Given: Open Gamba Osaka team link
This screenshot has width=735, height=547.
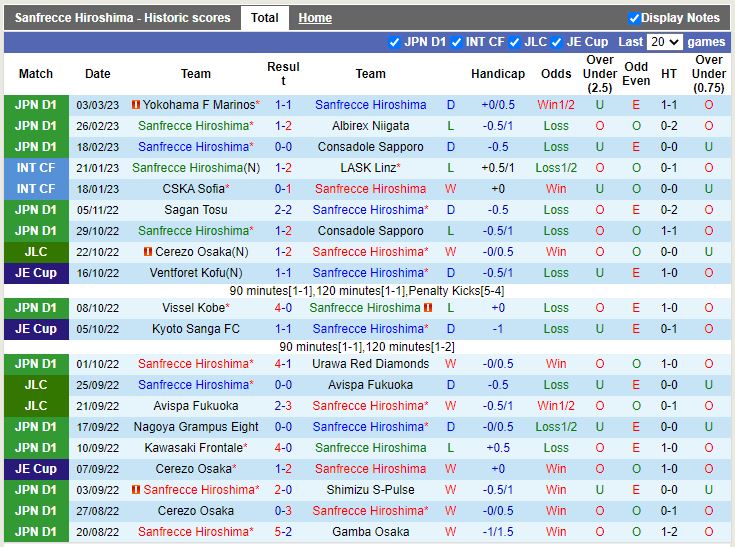Looking at the screenshot, I should coord(370,532).
